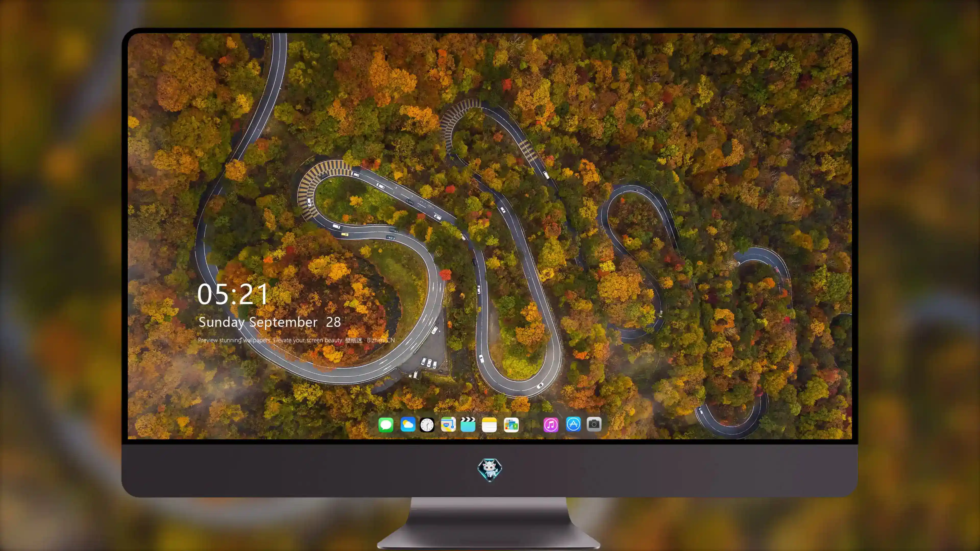This screenshot has width=980, height=551.
Task: Click the dragon mascot logo on the monitor chin
Action: (490, 470)
